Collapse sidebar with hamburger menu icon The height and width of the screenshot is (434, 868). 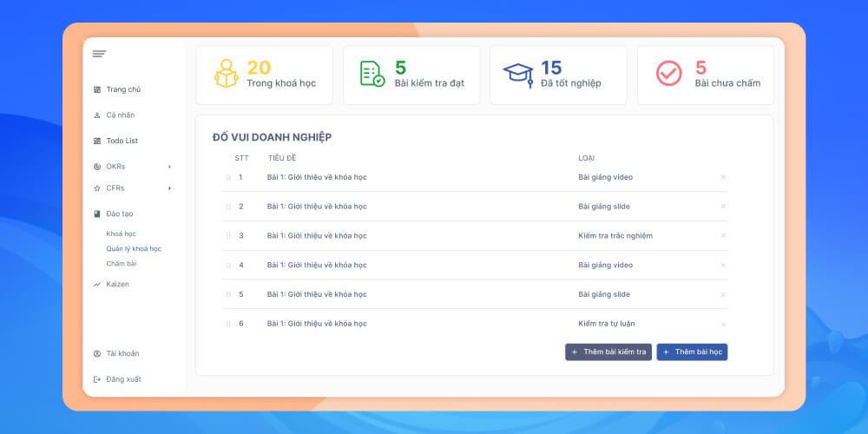coord(99,54)
